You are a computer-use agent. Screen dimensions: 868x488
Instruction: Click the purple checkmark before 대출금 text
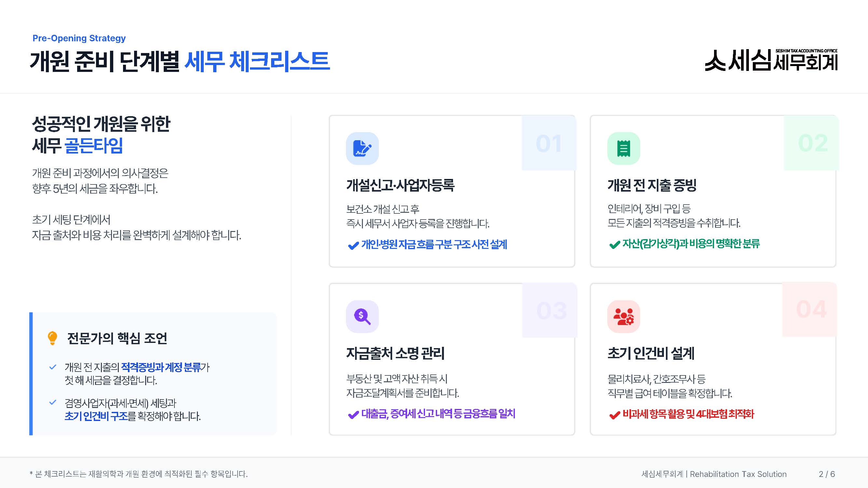click(353, 414)
